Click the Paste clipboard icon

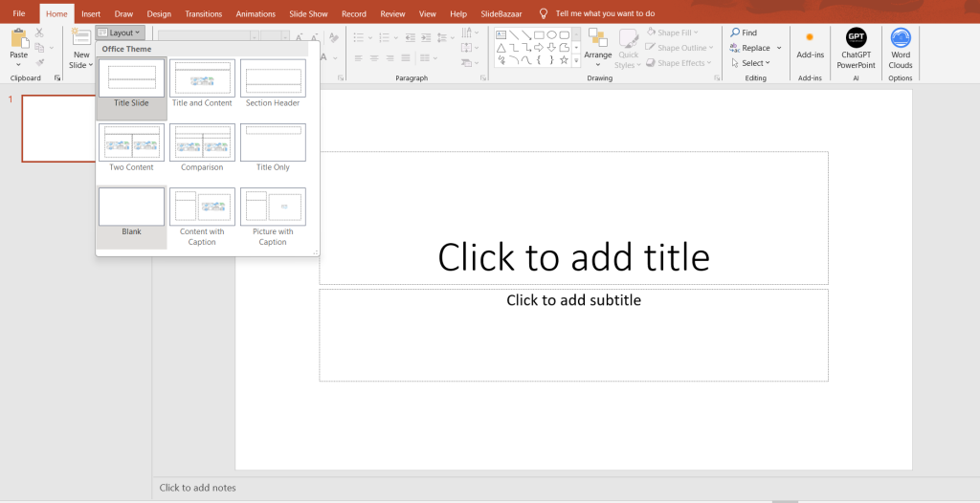pos(18,39)
